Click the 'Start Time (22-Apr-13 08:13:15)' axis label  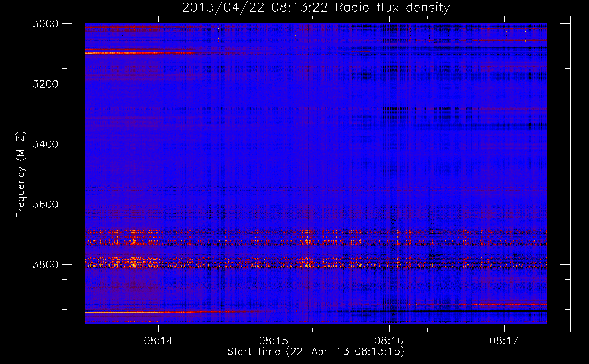point(316,352)
